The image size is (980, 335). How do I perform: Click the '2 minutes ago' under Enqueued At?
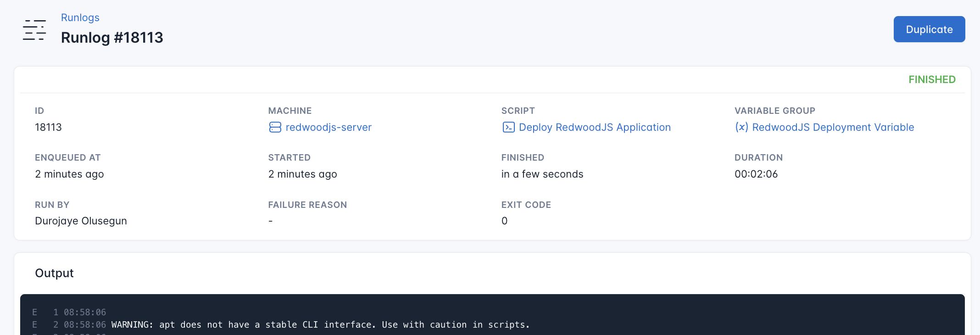point(69,174)
